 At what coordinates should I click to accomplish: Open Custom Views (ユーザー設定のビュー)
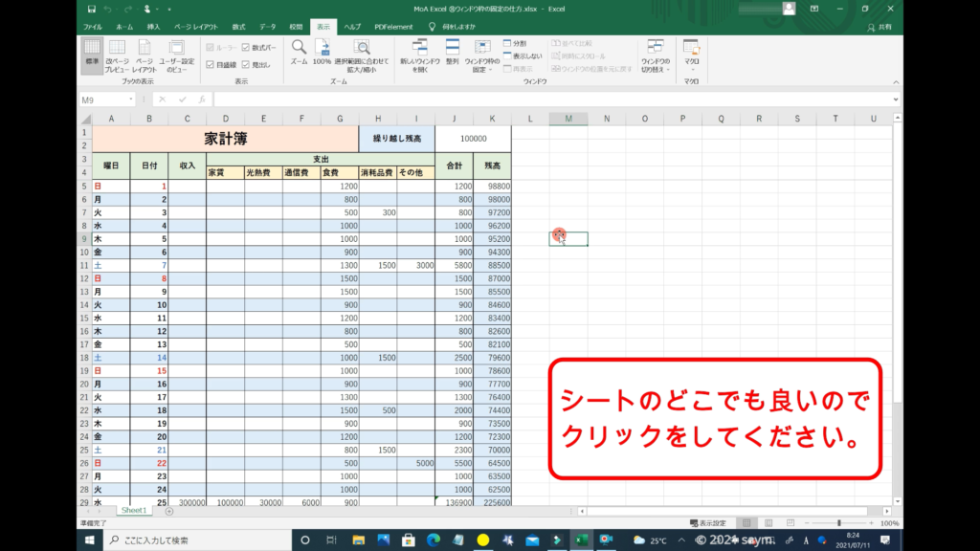175,55
